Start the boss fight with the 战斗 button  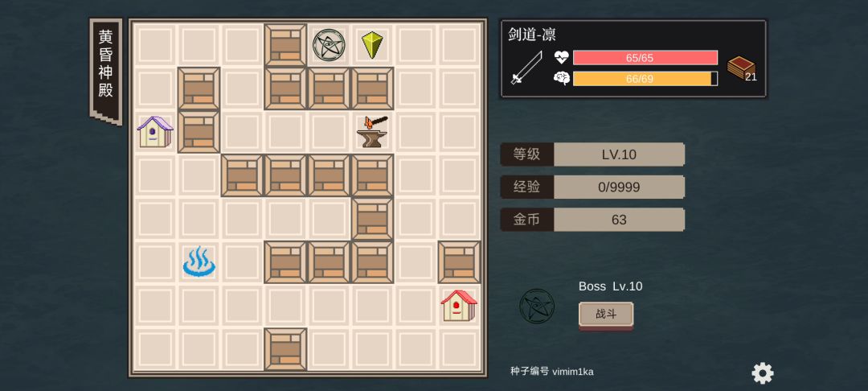[x=606, y=315]
